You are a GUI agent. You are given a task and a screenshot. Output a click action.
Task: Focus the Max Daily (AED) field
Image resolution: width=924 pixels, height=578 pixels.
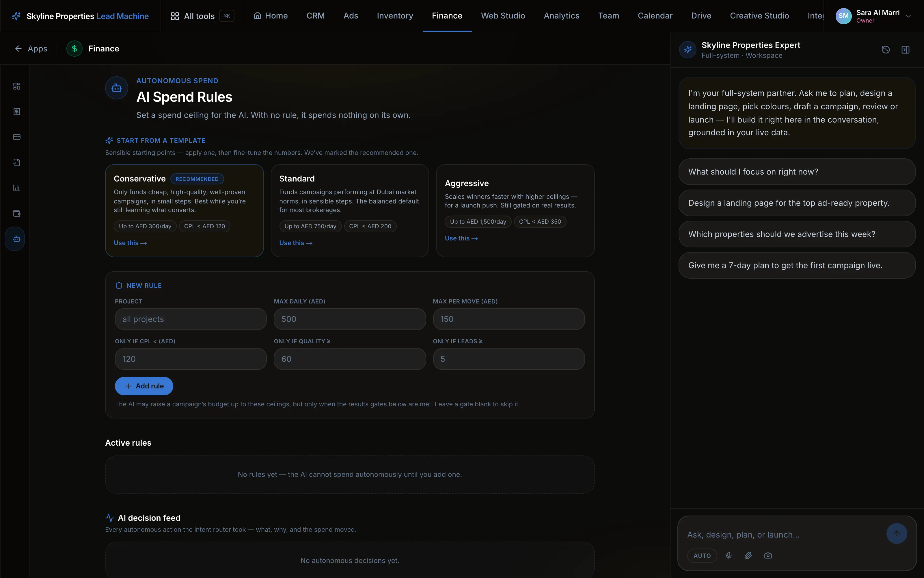350,319
